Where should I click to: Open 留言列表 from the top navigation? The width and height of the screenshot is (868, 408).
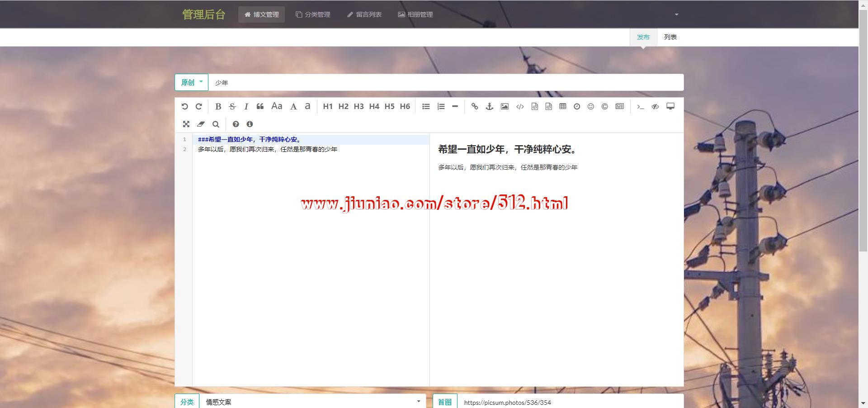(364, 14)
